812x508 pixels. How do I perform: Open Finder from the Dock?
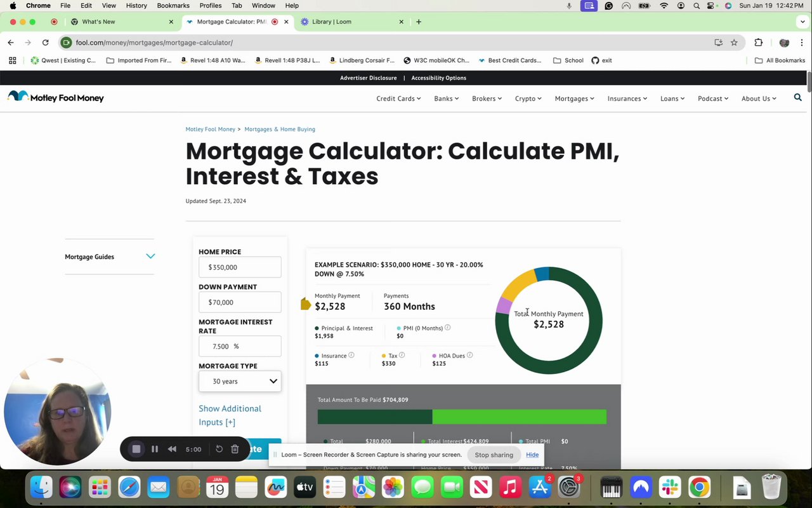click(41, 488)
